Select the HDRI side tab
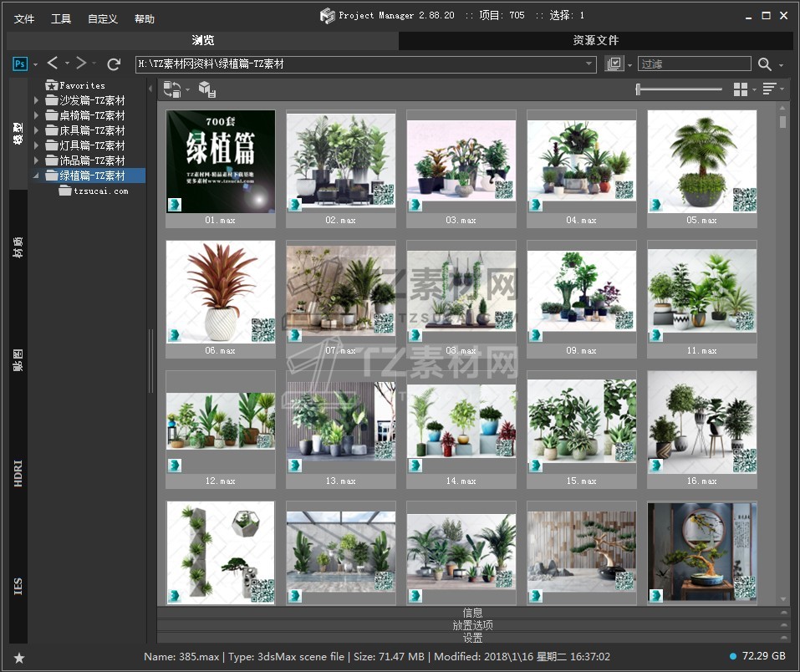This screenshot has width=800, height=672. [x=18, y=472]
